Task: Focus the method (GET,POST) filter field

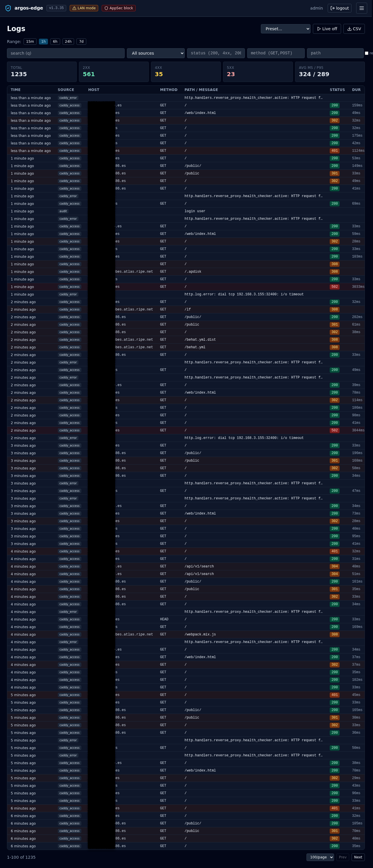Action: 276,53
